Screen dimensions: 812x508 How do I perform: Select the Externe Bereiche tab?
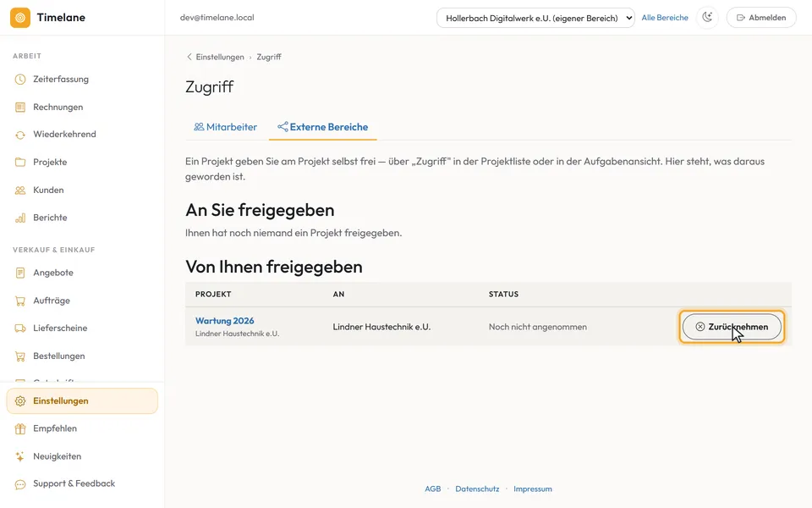tap(322, 127)
